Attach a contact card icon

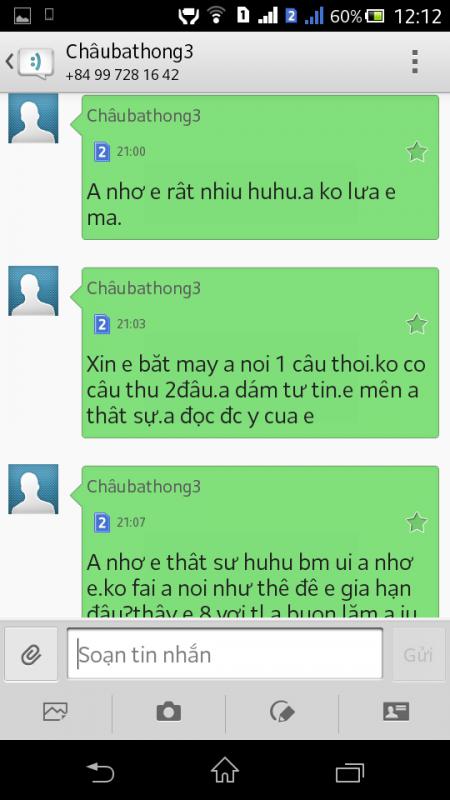(x=396, y=711)
